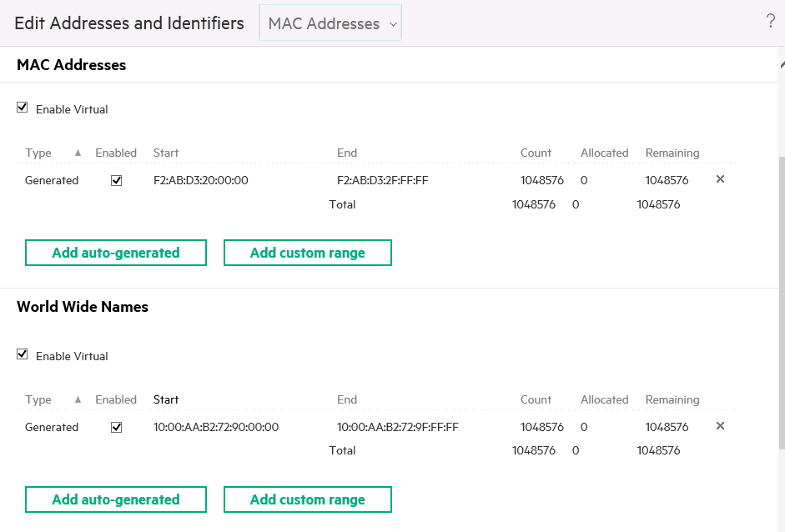Click the World Wide Names section heading
785x532 pixels.
point(83,307)
